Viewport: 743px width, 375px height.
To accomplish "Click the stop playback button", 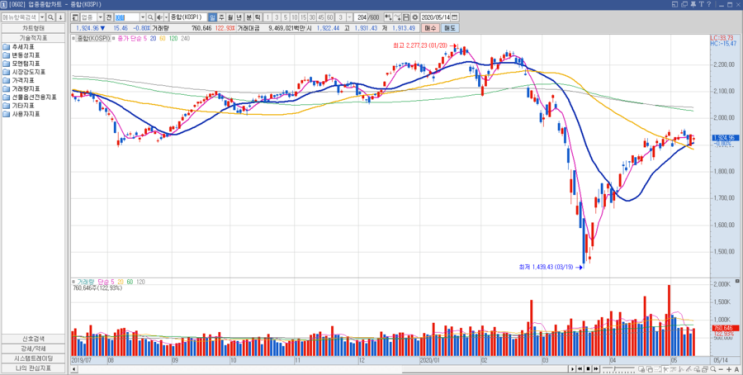I will (588, 369).
